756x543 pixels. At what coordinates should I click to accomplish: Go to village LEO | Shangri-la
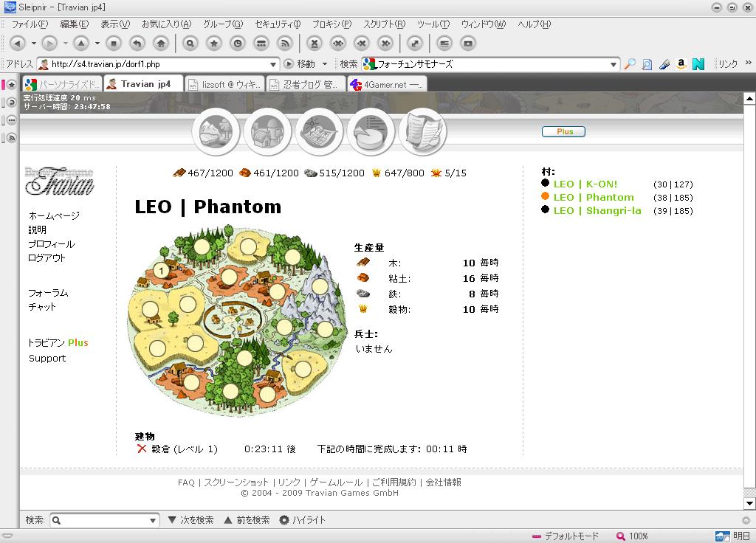point(597,210)
